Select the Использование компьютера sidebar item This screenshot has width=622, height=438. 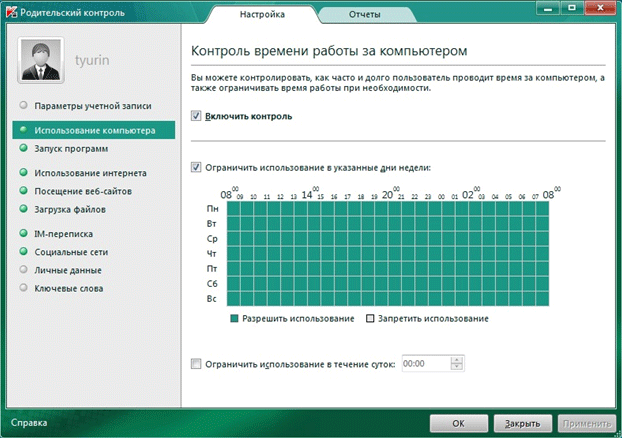(x=94, y=130)
